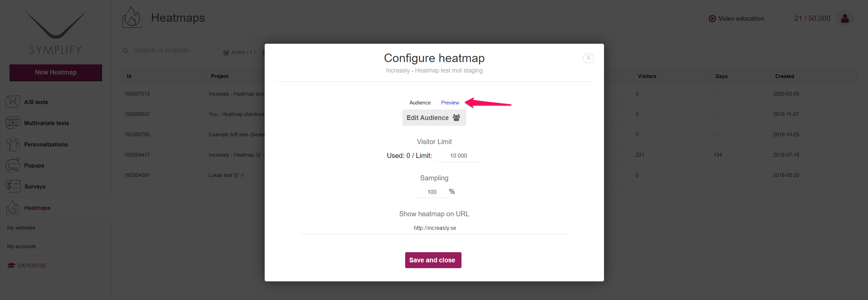Click created date 2020-03-05
This screenshot has height=300, width=868.
[x=786, y=94]
